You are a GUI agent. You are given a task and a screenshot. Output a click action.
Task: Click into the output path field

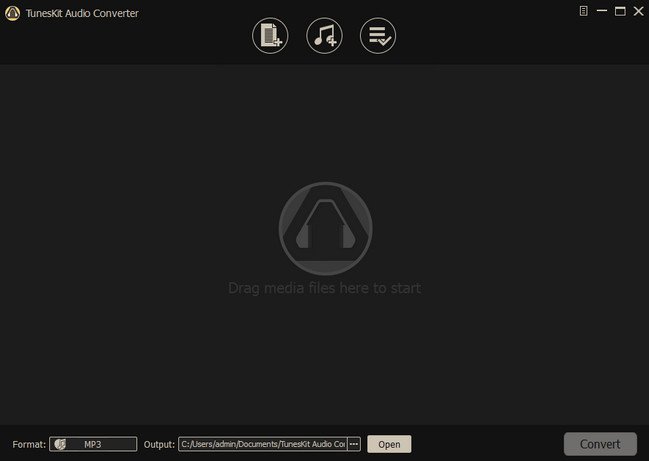262,444
